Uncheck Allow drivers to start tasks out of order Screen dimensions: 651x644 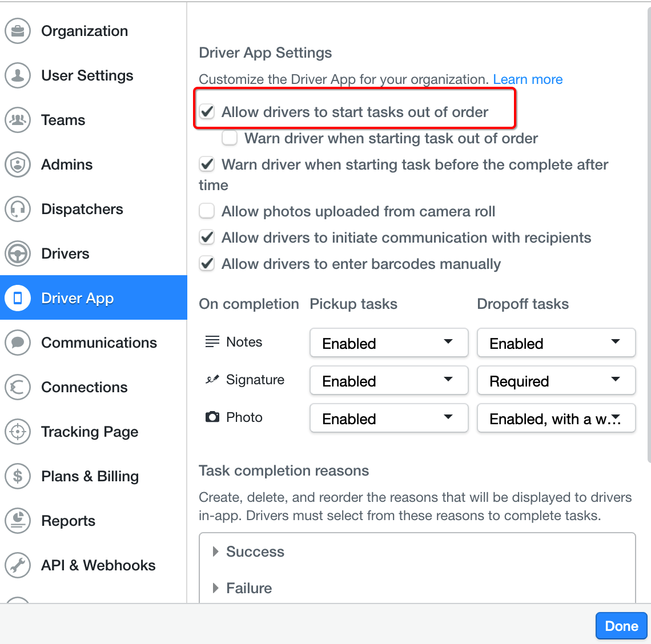point(207,112)
